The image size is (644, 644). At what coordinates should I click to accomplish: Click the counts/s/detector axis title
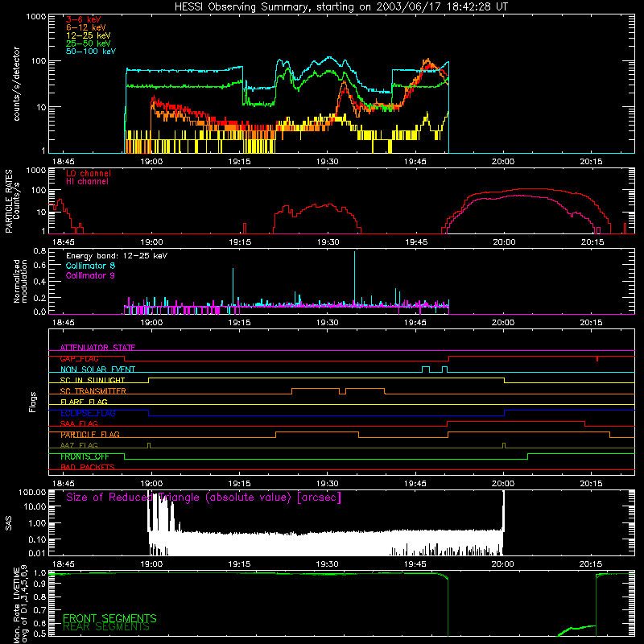click(x=17, y=84)
